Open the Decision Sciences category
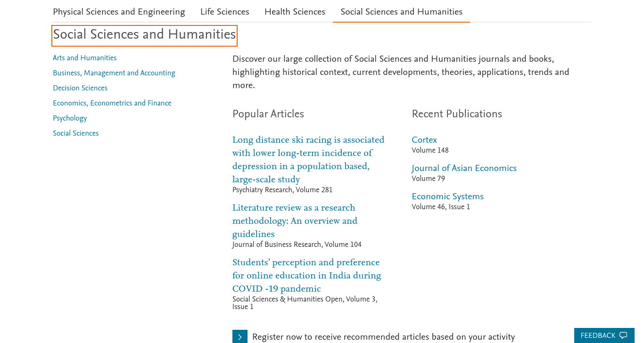Screen dimensions: 644x343 (x=80, y=88)
